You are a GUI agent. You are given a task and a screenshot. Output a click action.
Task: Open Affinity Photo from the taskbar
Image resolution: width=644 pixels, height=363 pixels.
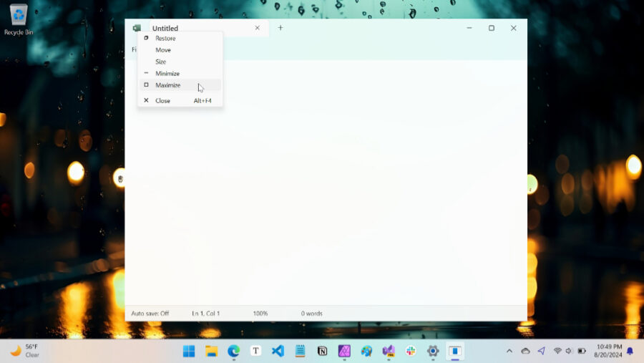(x=344, y=351)
